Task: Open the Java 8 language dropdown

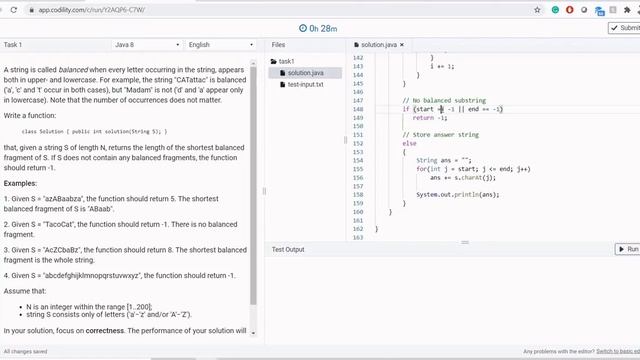Action: 147,45
